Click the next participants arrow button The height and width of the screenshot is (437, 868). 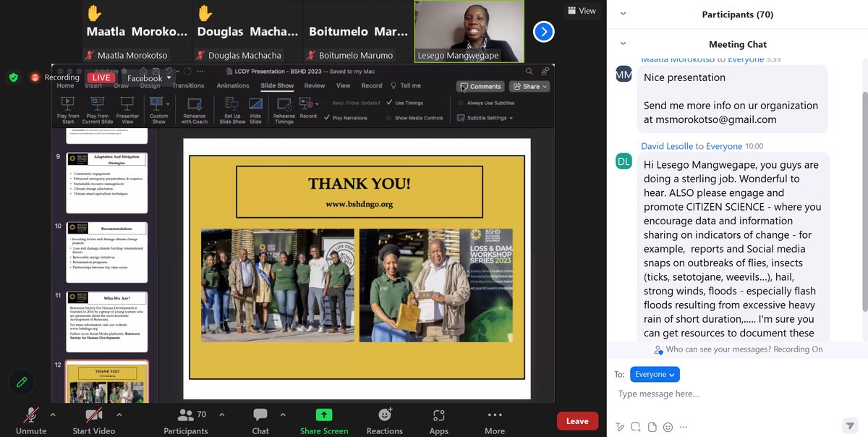[x=543, y=31]
